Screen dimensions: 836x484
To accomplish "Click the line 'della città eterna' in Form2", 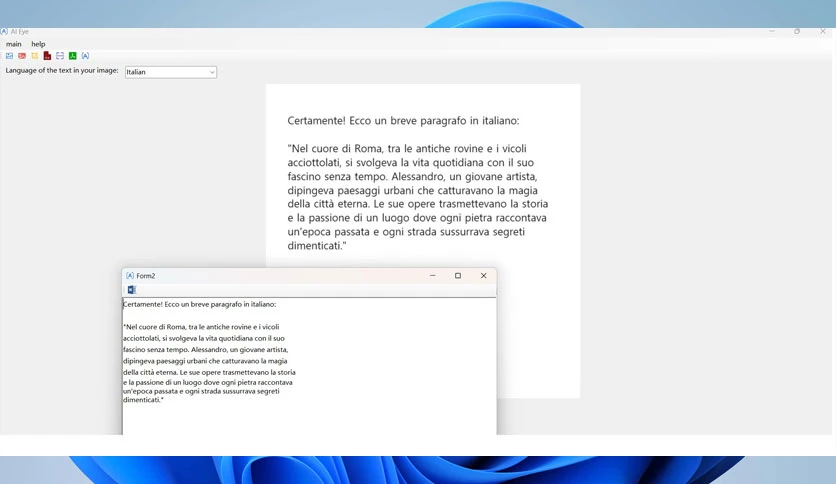I will [209, 373].
